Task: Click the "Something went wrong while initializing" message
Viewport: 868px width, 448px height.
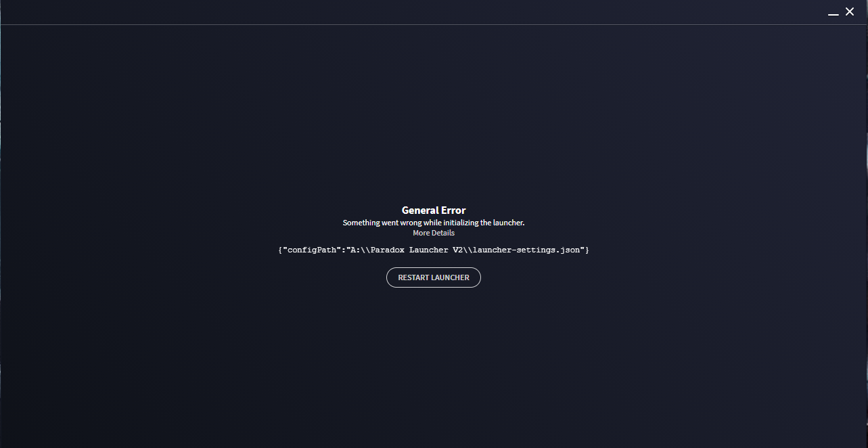Action: pyautogui.click(x=434, y=223)
